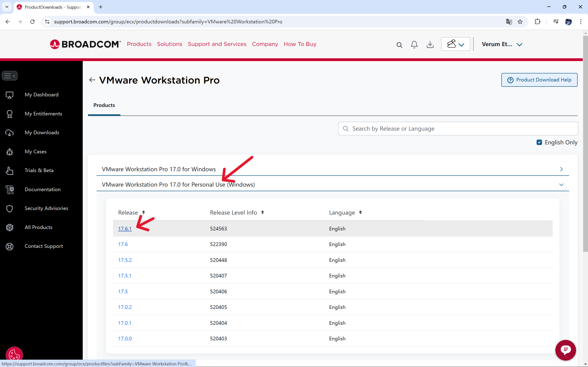Open Chrome three-dot menu

click(581, 22)
